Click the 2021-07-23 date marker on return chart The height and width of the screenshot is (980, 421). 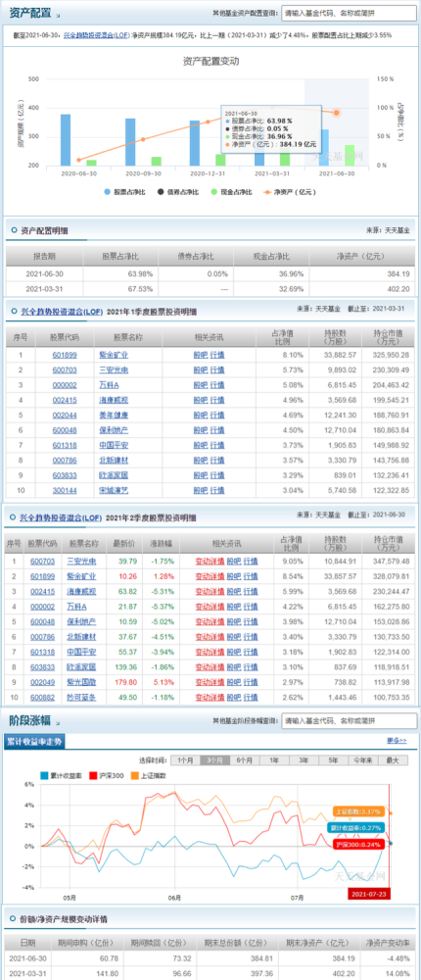click(369, 895)
